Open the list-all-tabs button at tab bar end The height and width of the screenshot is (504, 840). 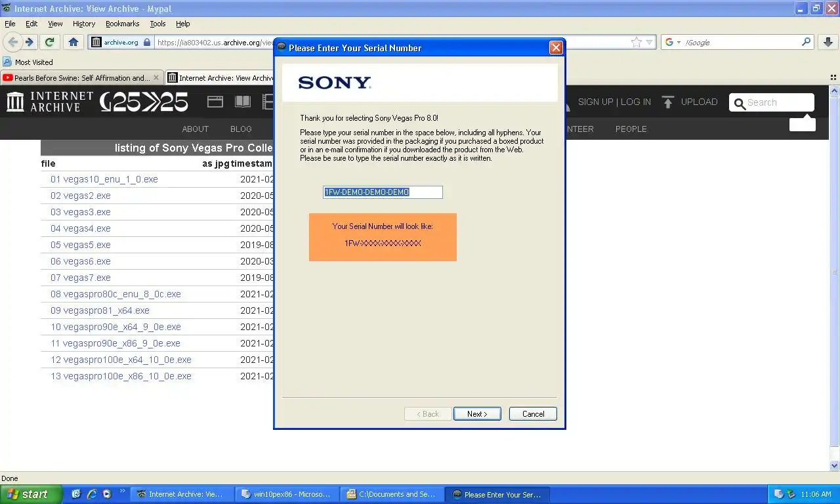833,77
